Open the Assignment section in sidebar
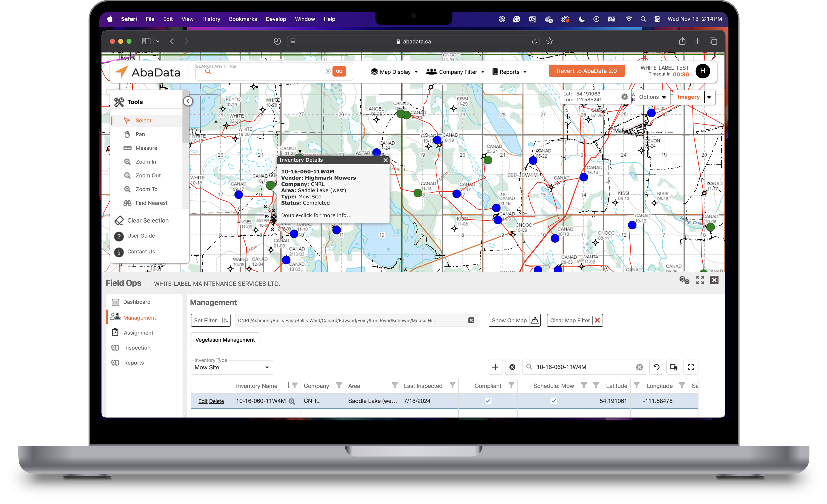The height and width of the screenshot is (504, 827). click(138, 333)
